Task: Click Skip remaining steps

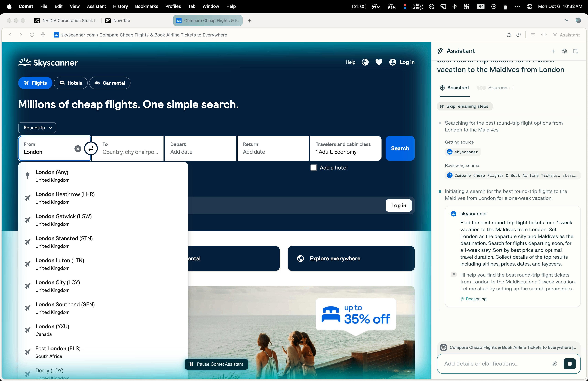Action: (465, 106)
